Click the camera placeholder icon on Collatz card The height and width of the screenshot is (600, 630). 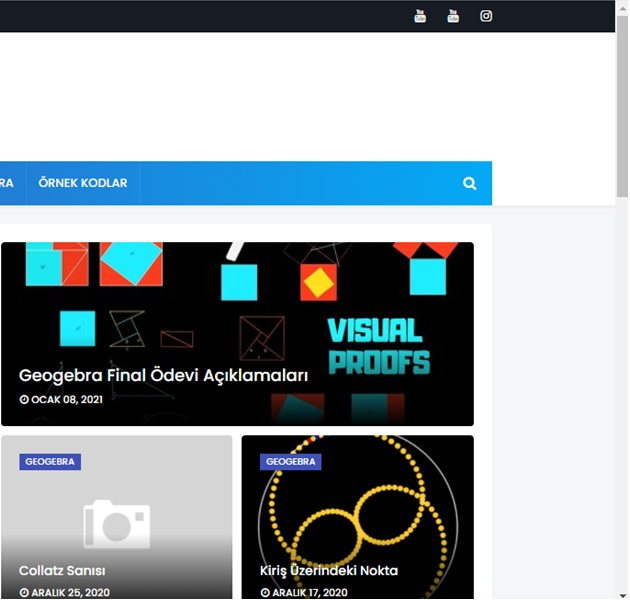point(116,521)
